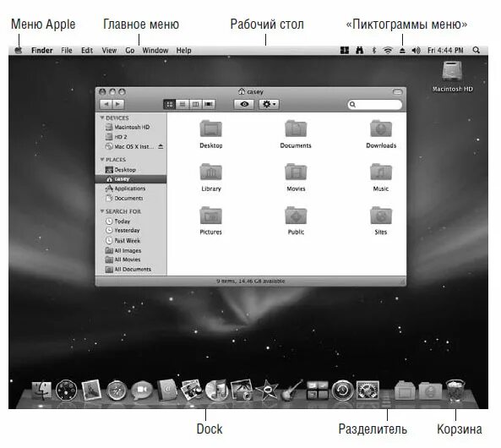Open the volume control in the menu bar
Viewport: 501px width, 448px height.
(x=416, y=50)
